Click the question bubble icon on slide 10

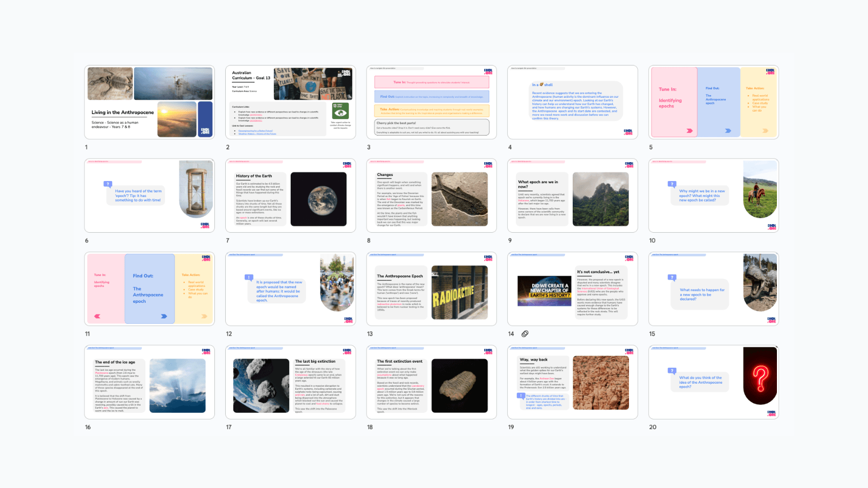[672, 184]
